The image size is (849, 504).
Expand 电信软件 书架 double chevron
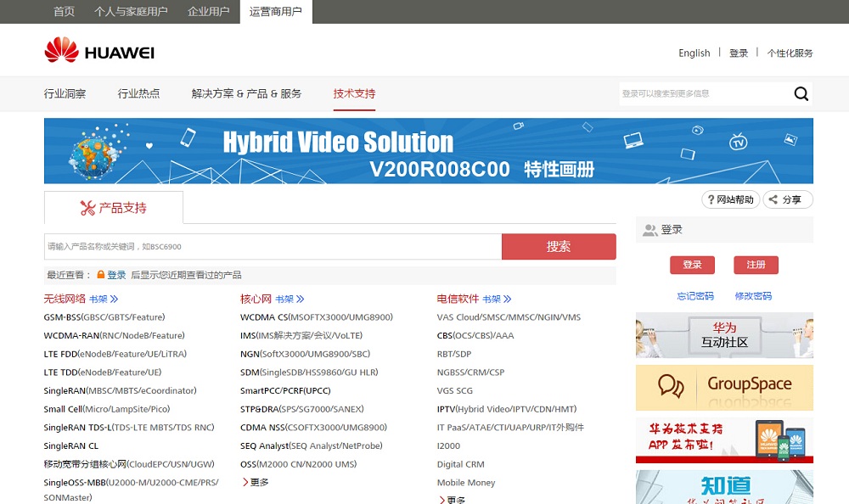(508, 299)
